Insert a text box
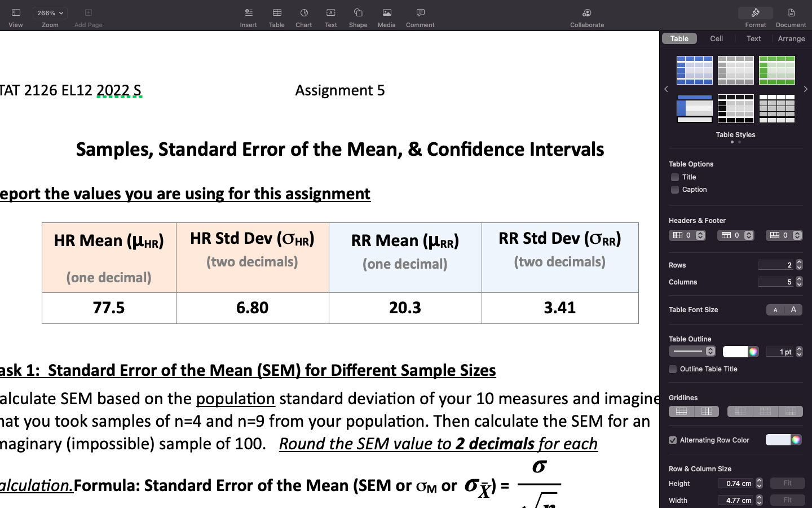This screenshot has width=812, height=508. [330, 16]
